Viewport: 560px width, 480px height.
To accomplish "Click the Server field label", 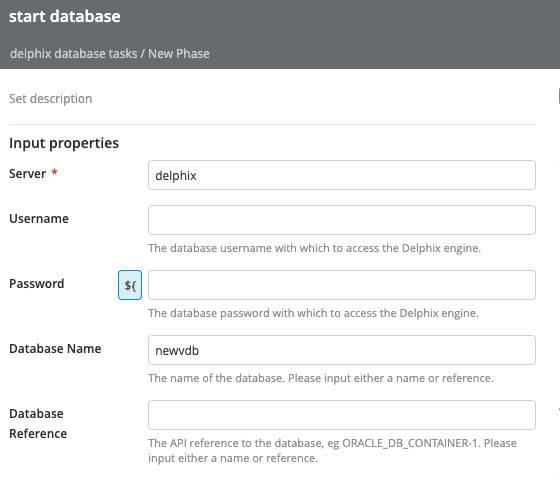I will pyautogui.click(x=28, y=174).
